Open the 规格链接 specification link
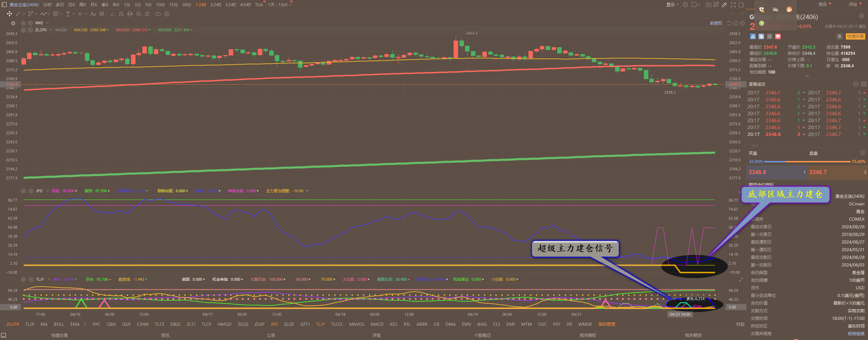 point(856,334)
